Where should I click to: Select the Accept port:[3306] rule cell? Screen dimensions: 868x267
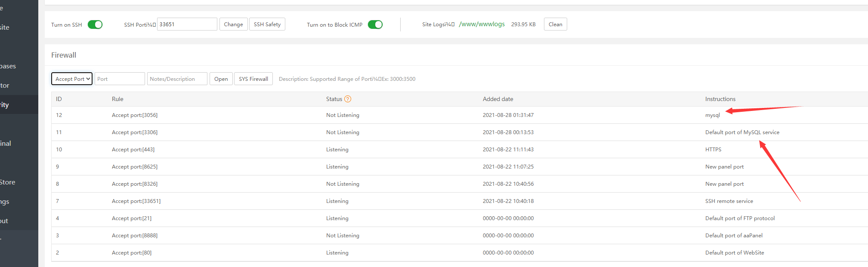point(135,132)
